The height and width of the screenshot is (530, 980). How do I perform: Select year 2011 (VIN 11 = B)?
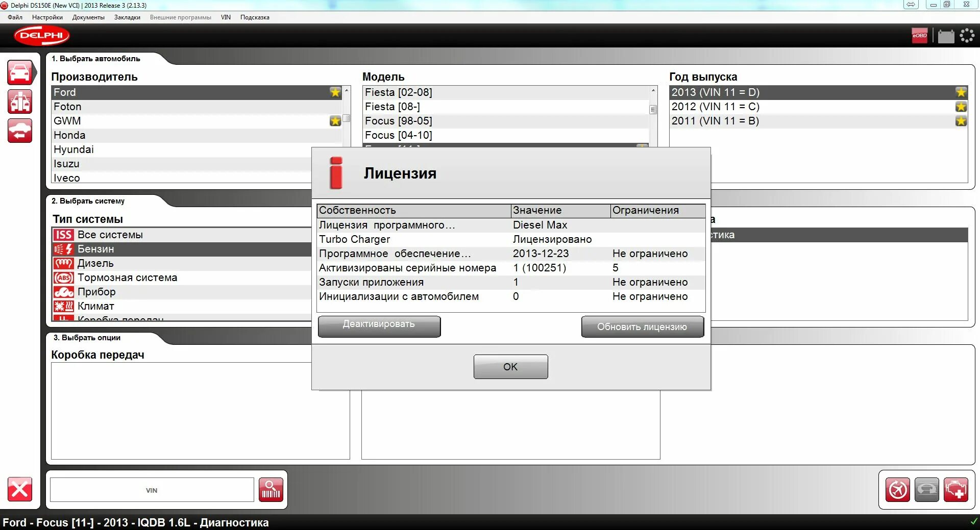818,121
